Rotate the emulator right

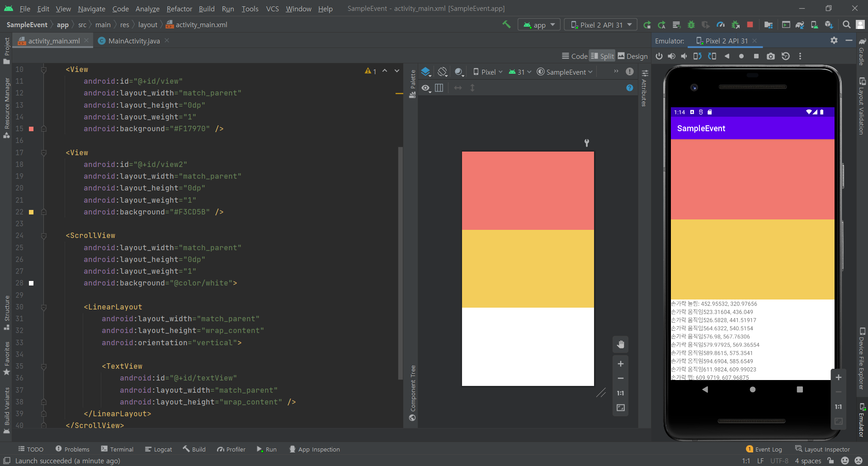[x=712, y=56]
